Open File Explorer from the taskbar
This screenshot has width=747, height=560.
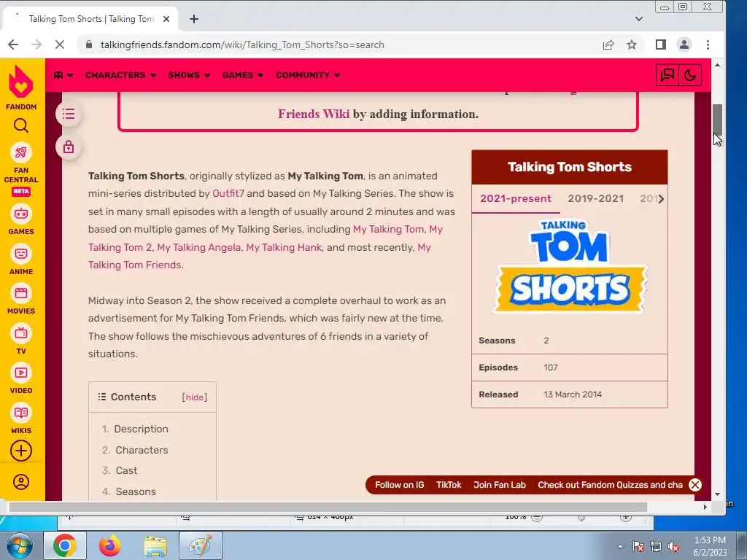click(x=155, y=545)
